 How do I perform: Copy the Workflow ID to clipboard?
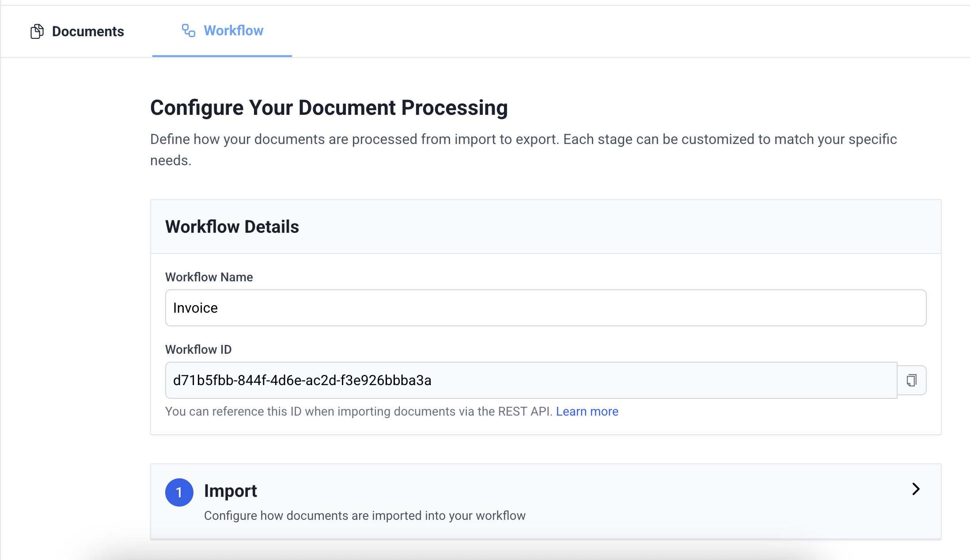point(912,380)
